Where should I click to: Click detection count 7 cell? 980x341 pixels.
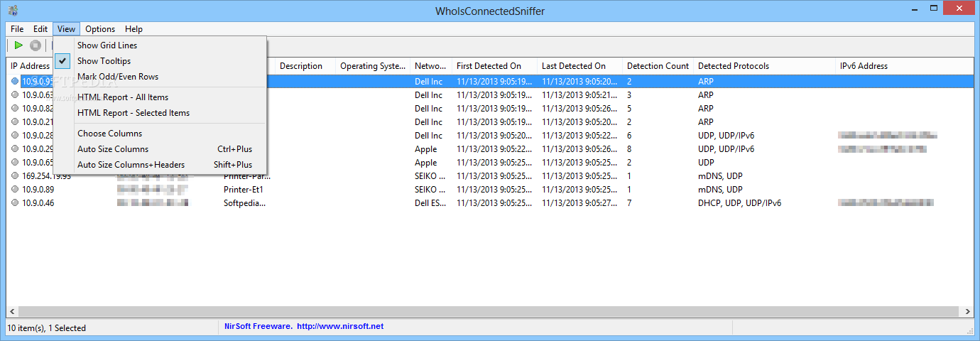click(x=629, y=203)
